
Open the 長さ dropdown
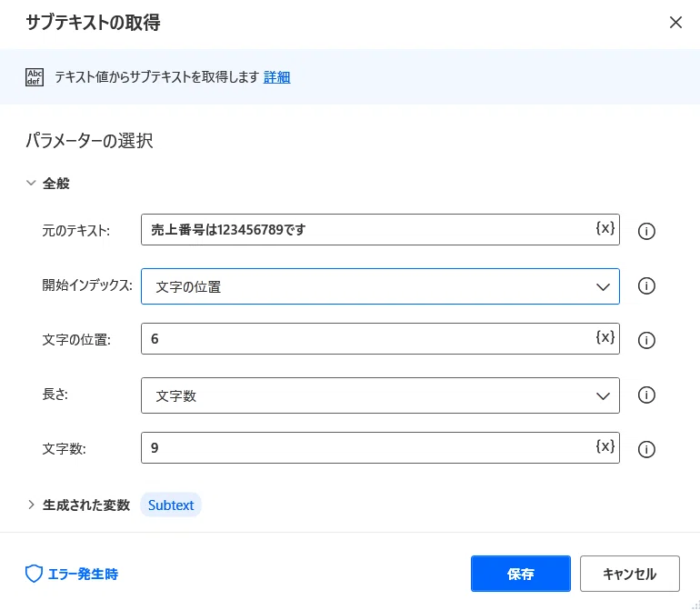tap(380, 395)
